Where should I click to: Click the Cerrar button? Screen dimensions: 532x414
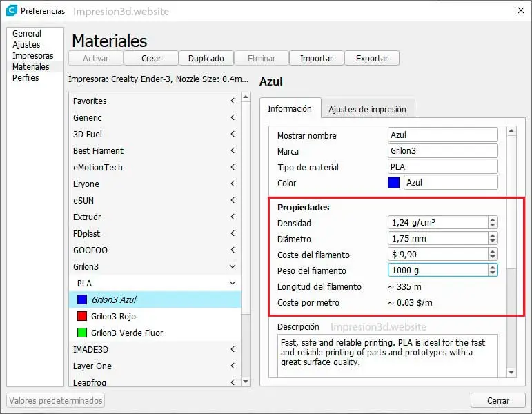[x=498, y=400]
